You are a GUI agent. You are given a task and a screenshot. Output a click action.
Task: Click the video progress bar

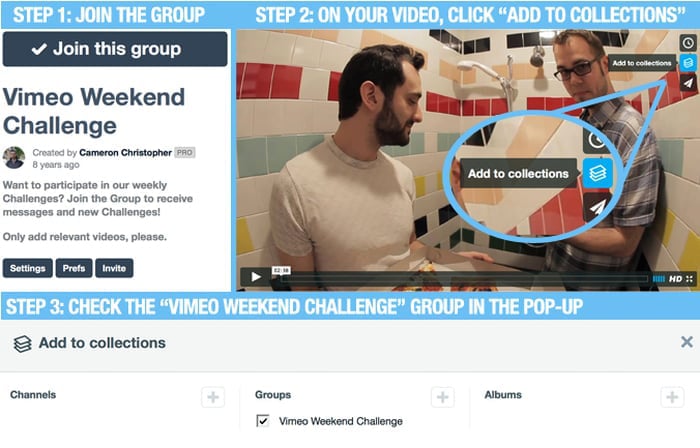tap(464, 279)
